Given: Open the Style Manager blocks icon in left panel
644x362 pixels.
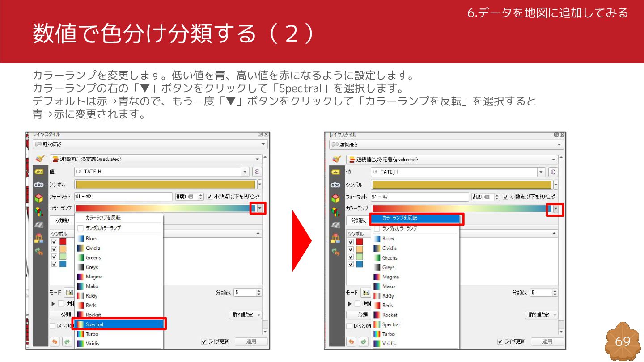Looking at the screenshot, I should click(x=39, y=238).
